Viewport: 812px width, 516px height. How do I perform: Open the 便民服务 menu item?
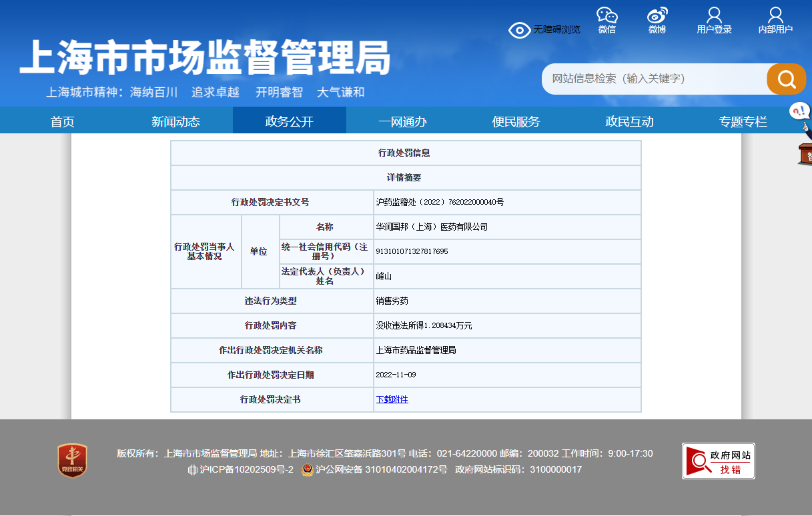(516, 121)
